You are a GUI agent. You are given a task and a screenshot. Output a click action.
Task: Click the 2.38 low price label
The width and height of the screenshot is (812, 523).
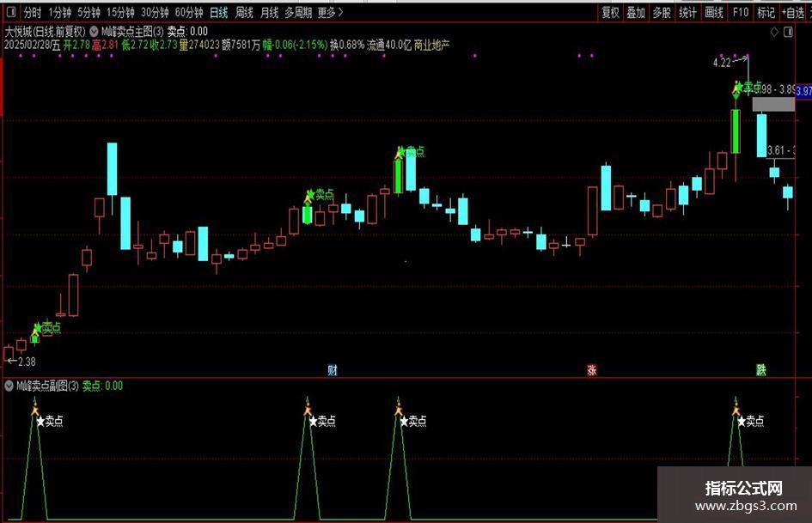click(x=27, y=362)
